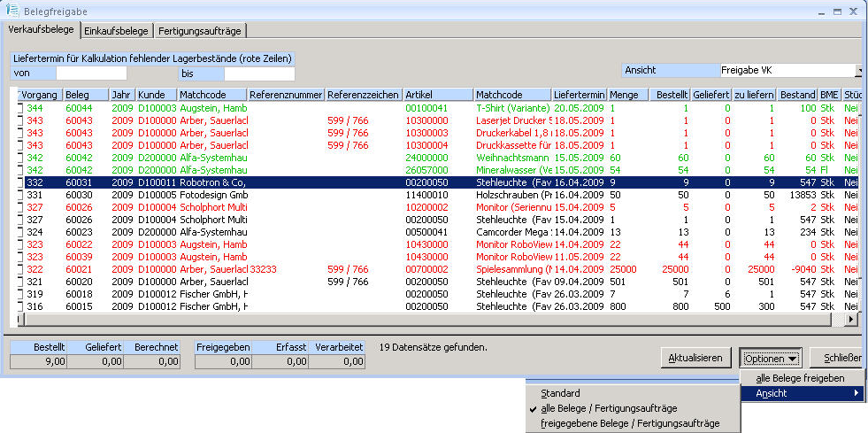Open the Fertigungsaufträge tab

point(200,30)
